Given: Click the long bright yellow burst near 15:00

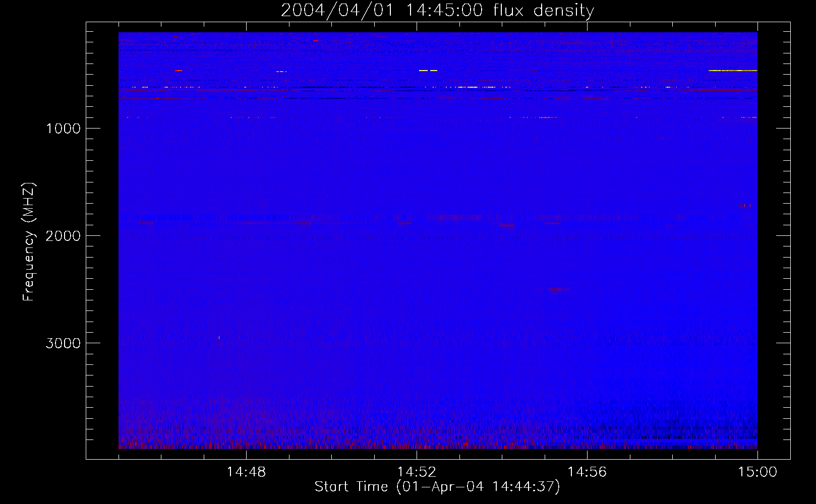Looking at the screenshot, I should (x=733, y=71).
